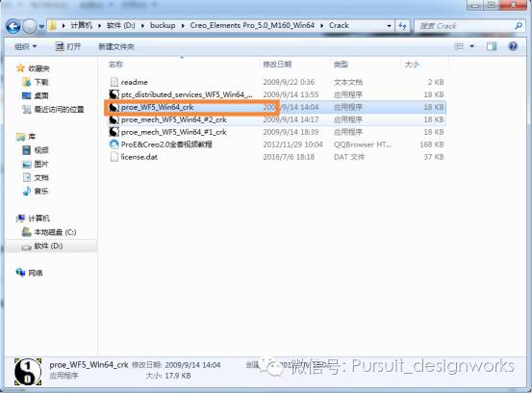
Task: Change view with the view mode icon
Action: point(459,46)
